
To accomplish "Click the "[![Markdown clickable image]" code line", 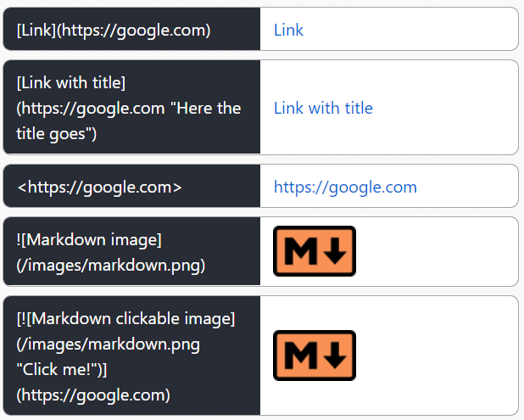I will coord(126,319).
